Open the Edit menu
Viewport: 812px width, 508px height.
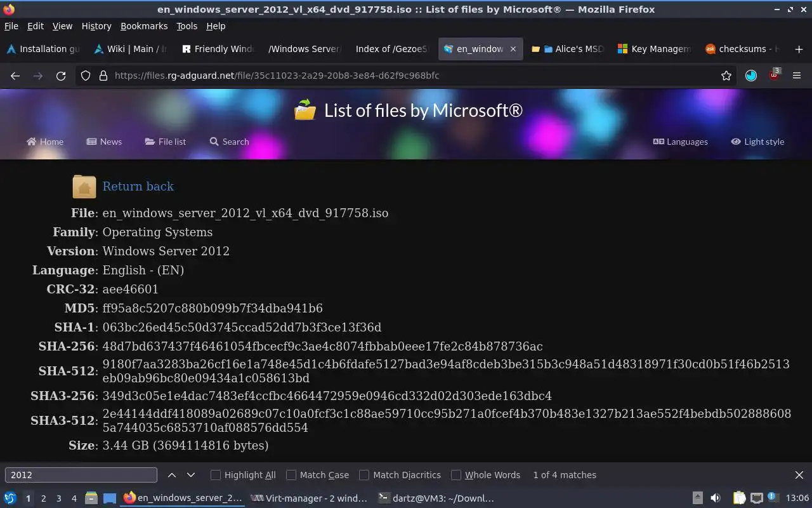[x=36, y=26]
